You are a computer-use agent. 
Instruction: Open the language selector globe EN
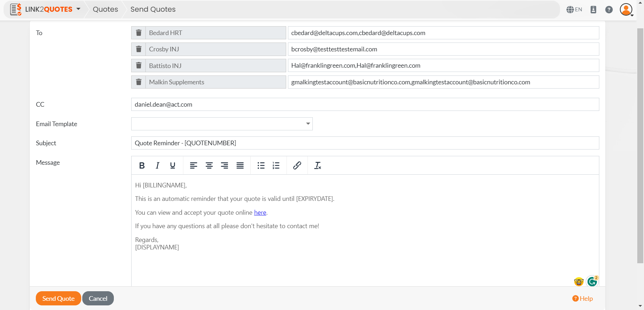574,10
